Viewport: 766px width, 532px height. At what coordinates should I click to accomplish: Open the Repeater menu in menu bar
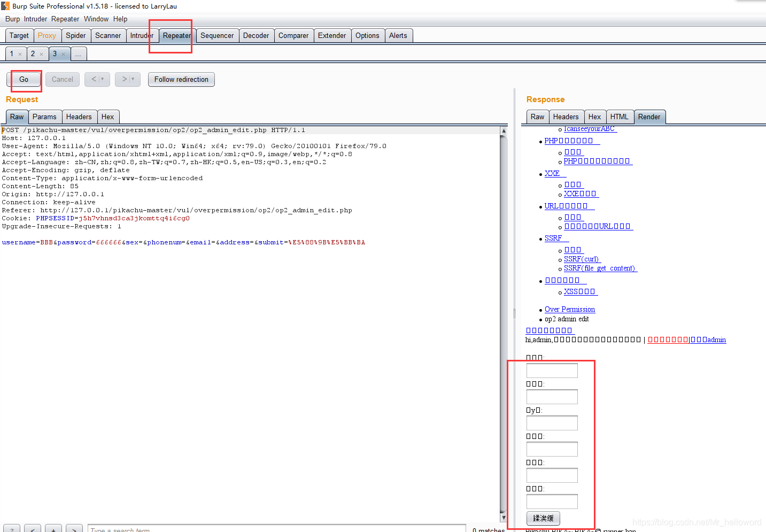[65, 19]
